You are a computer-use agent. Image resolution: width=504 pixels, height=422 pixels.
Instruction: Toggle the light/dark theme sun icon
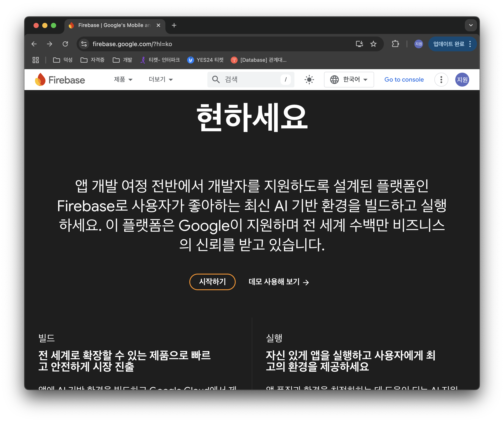coord(309,80)
